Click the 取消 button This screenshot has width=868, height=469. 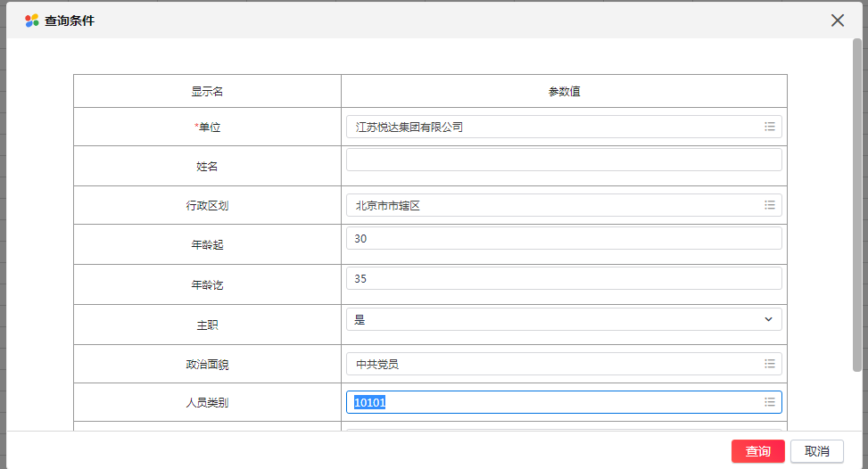coord(816,451)
